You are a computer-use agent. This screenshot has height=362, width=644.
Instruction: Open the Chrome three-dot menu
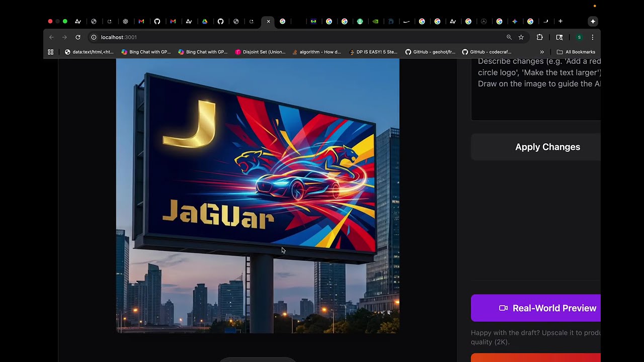[593, 37]
